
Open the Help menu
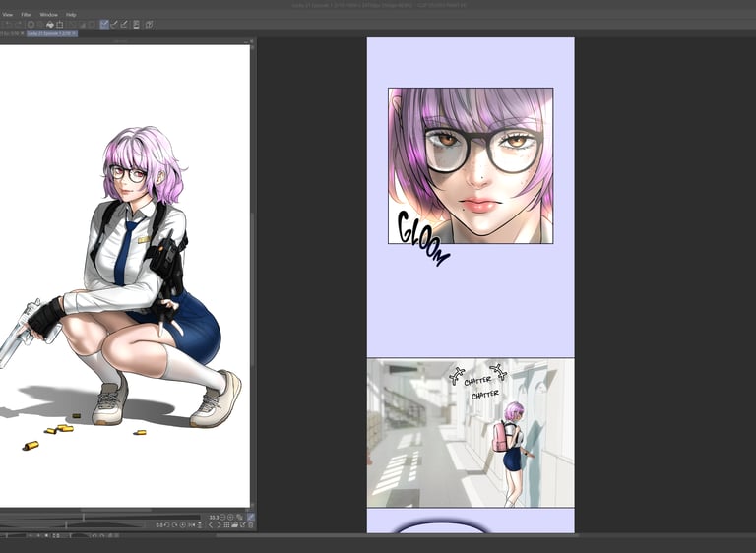(x=71, y=15)
